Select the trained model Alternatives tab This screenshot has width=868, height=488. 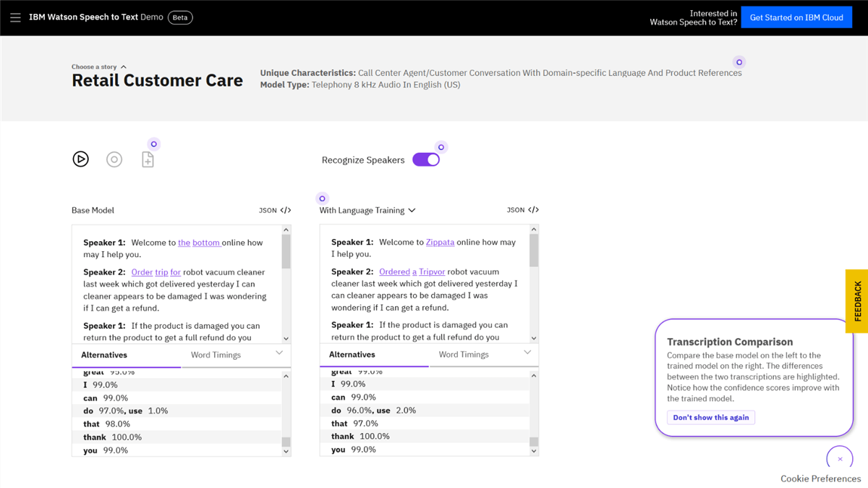click(375, 355)
